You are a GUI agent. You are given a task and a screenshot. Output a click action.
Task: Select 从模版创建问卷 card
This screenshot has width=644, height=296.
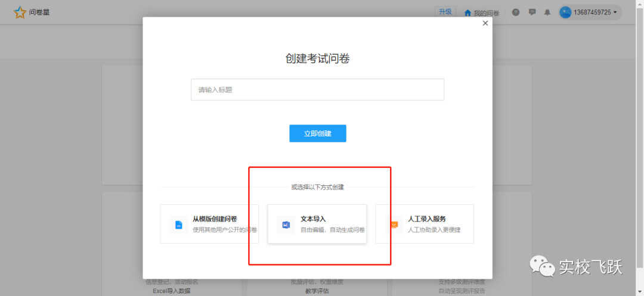coord(209,224)
